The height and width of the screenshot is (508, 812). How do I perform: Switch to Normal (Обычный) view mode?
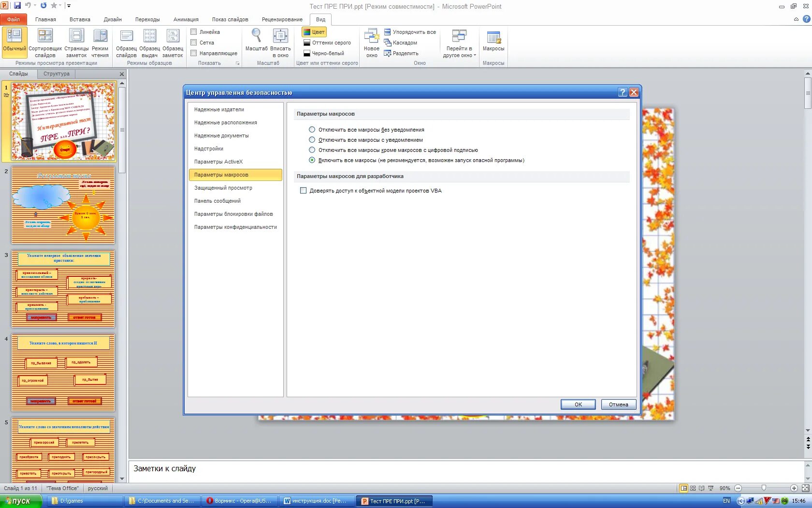(14, 43)
